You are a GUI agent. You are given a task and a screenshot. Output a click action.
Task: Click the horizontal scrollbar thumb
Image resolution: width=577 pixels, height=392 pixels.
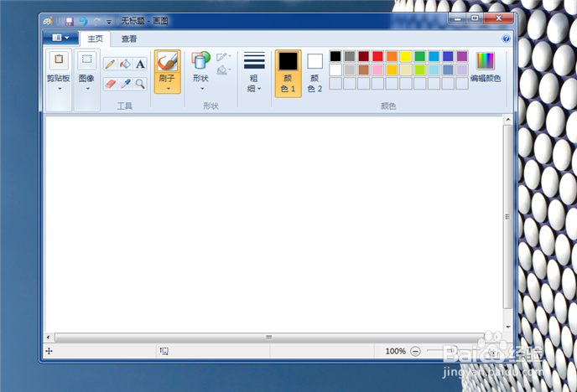[x=269, y=337]
